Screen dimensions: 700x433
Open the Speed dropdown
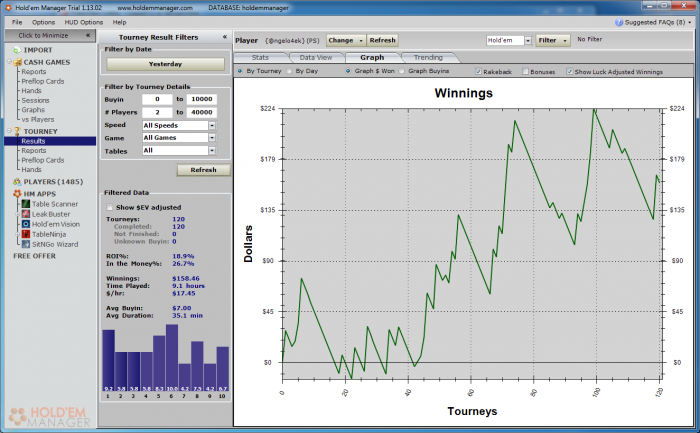pyautogui.click(x=212, y=125)
